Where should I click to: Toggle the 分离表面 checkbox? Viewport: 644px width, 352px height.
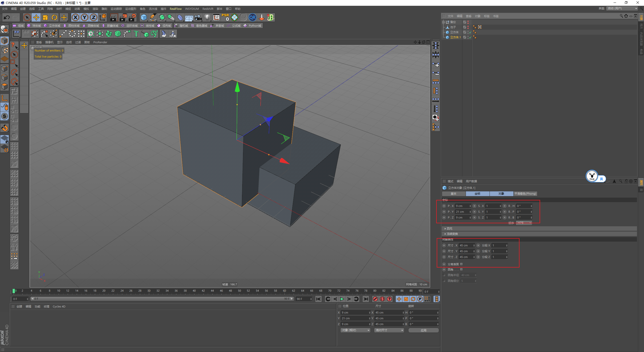tap(461, 264)
